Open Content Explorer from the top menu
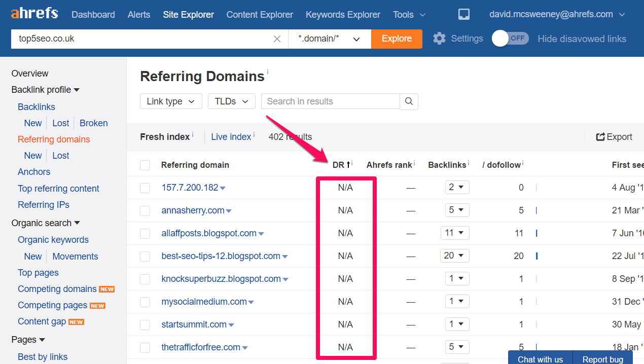The width and height of the screenshot is (644, 364). click(x=259, y=14)
